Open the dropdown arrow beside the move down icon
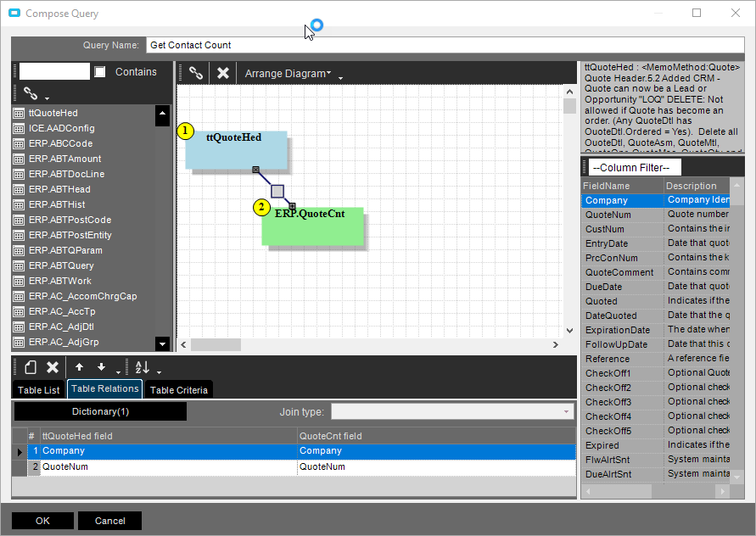Screen dimensions: 756x536 (x=118, y=371)
